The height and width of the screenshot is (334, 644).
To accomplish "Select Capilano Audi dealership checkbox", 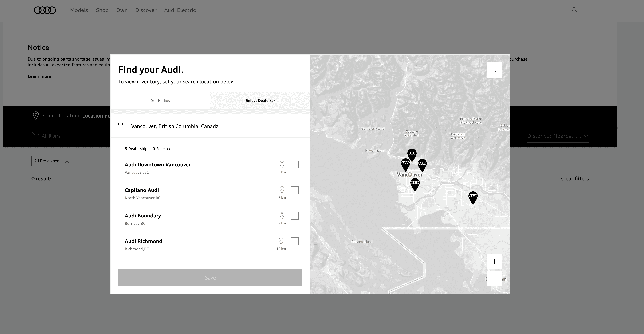I will point(295,190).
